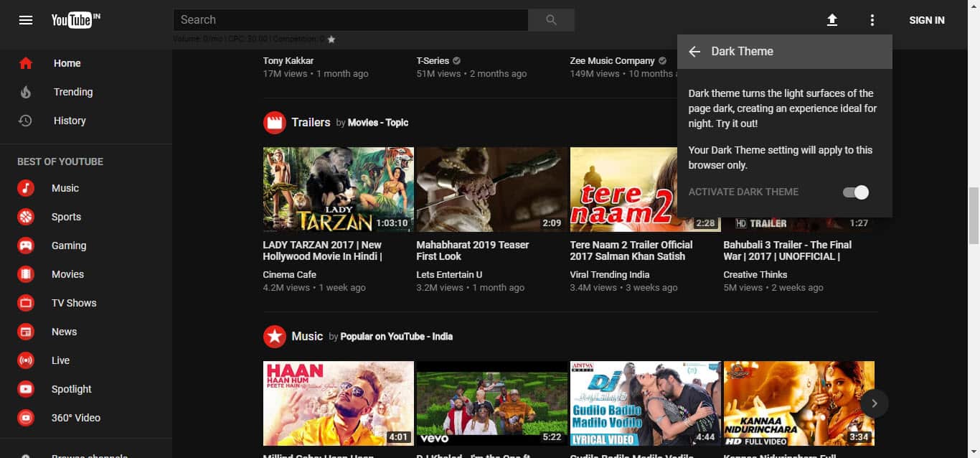Viewport: 980px width, 458px height.
Task: Click into the Search input field
Action: (351, 20)
